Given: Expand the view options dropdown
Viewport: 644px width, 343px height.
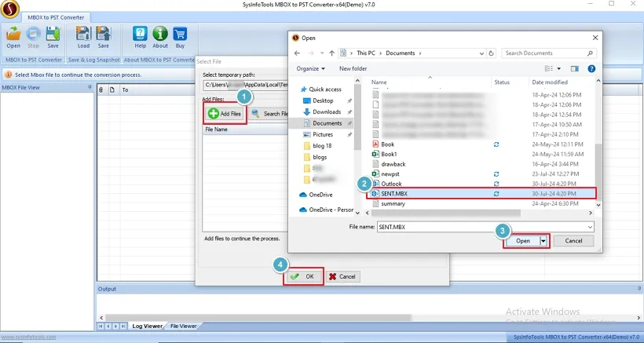Looking at the screenshot, I should [x=559, y=68].
